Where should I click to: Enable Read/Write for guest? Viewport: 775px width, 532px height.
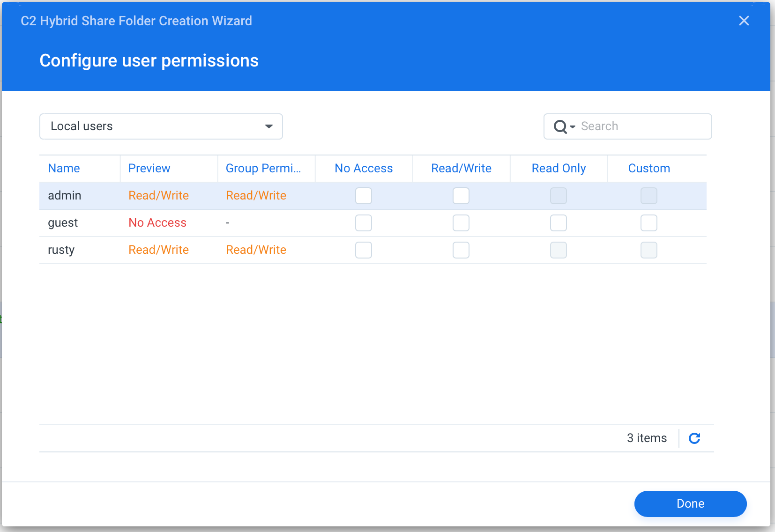click(x=461, y=223)
